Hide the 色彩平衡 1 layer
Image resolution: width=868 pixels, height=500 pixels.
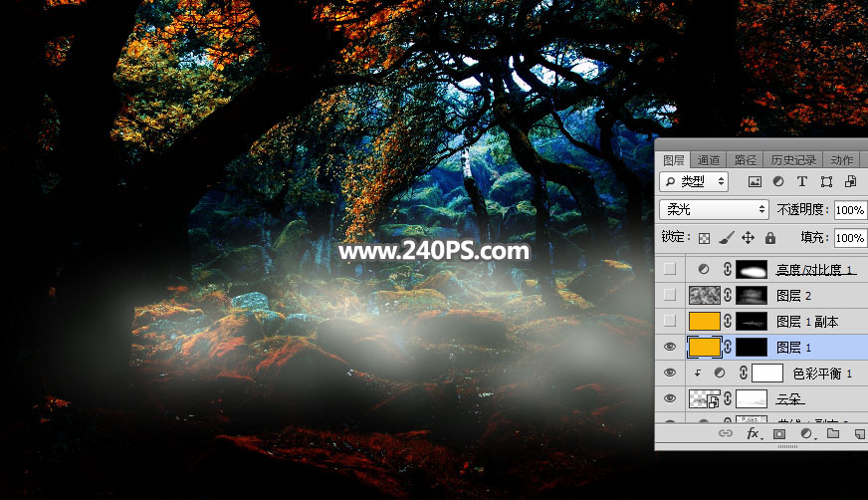670,374
